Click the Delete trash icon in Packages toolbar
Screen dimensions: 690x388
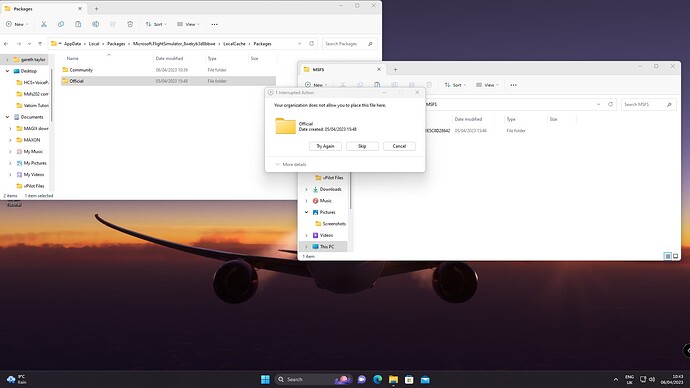coord(130,24)
